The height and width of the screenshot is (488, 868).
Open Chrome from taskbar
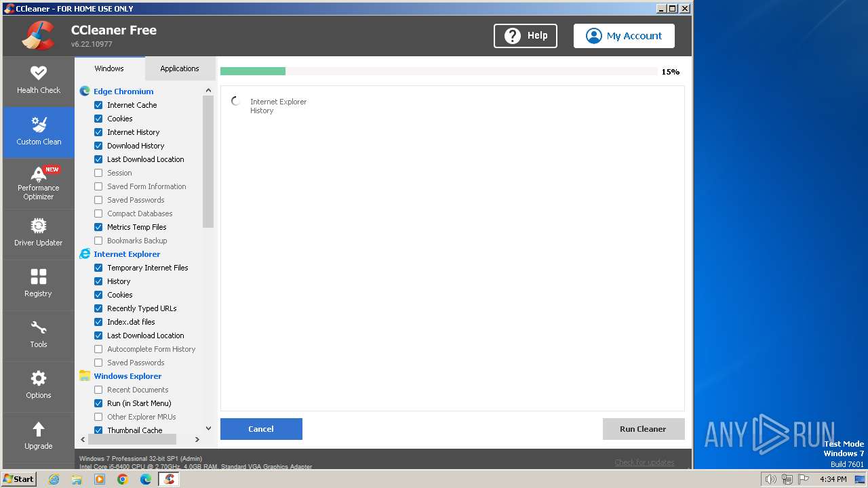(x=122, y=479)
